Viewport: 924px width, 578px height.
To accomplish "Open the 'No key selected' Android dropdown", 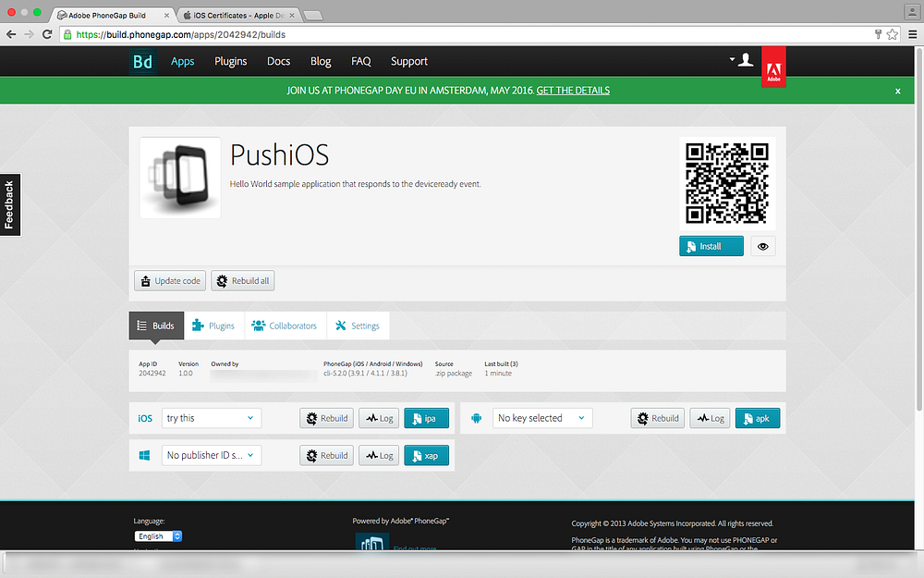I will [542, 418].
